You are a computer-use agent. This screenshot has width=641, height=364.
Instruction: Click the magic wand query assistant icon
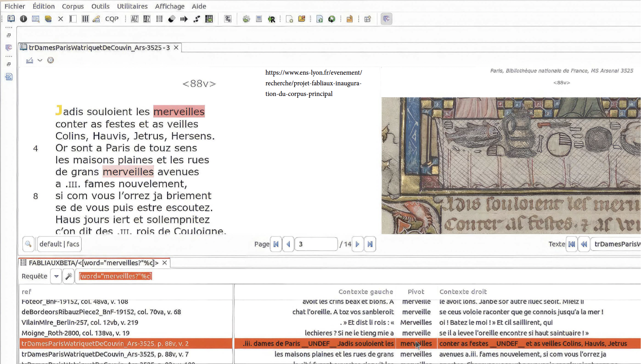pyautogui.click(x=69, y=276)
